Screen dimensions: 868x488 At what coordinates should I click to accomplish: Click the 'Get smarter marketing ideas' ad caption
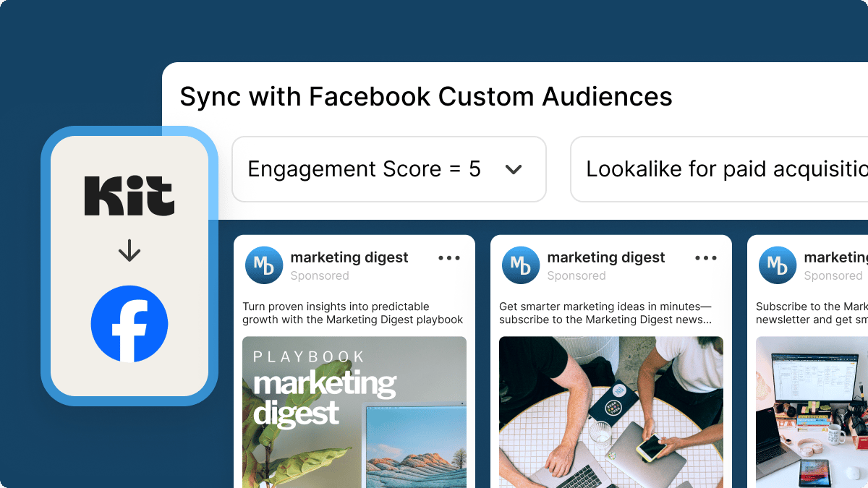click(605, 312)
